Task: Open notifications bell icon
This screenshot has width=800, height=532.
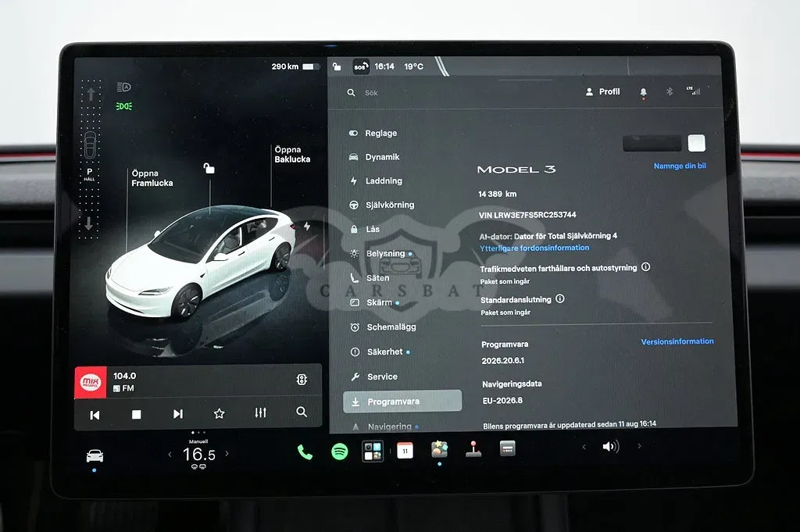Action: 644,92
